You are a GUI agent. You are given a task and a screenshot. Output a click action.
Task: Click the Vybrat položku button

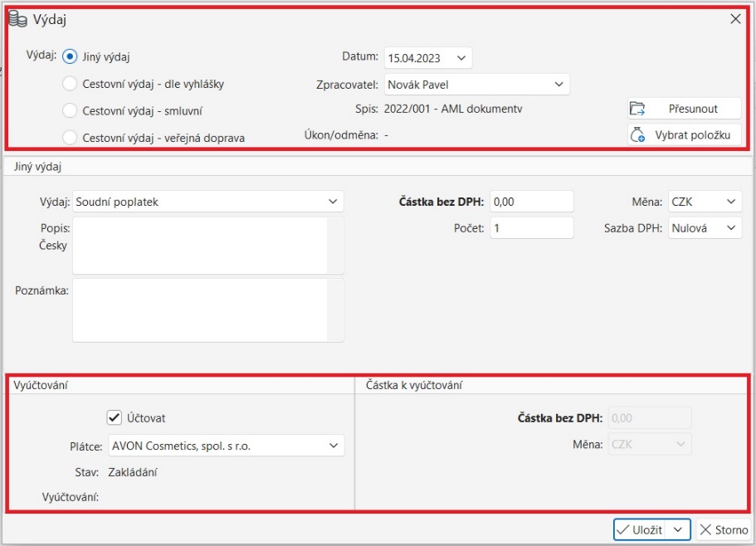(684, 134)
